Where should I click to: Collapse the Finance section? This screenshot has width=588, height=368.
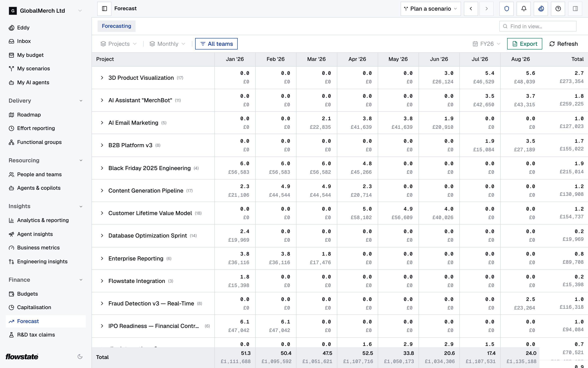click(81, 280)
